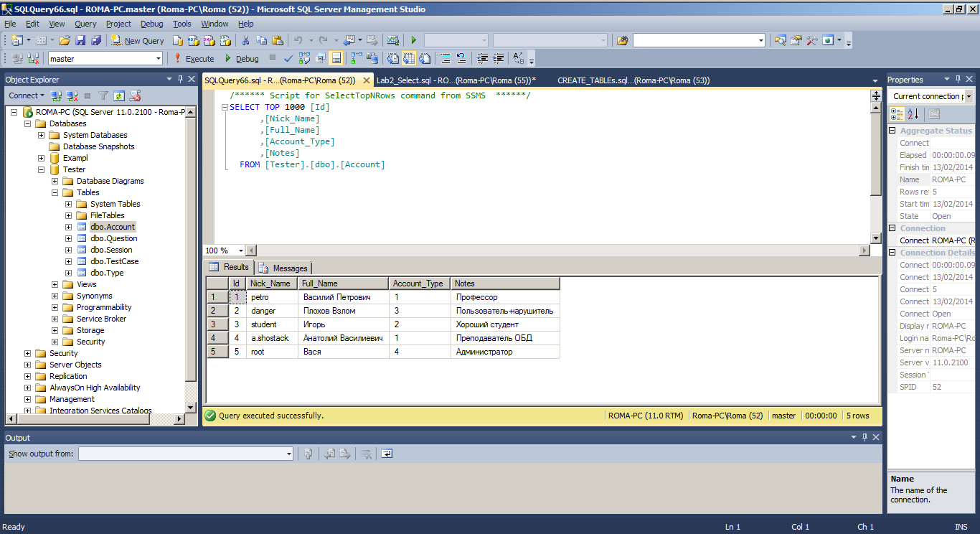Image resolution: width=980 pixels, height=534 pixels.
Task: Toggle auto-hide pin on Properties panel
Action: (958, 79)
